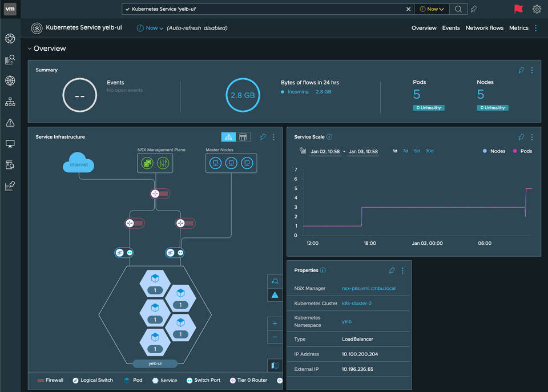Open the Now dropdown beside the title

coord(150,28)
